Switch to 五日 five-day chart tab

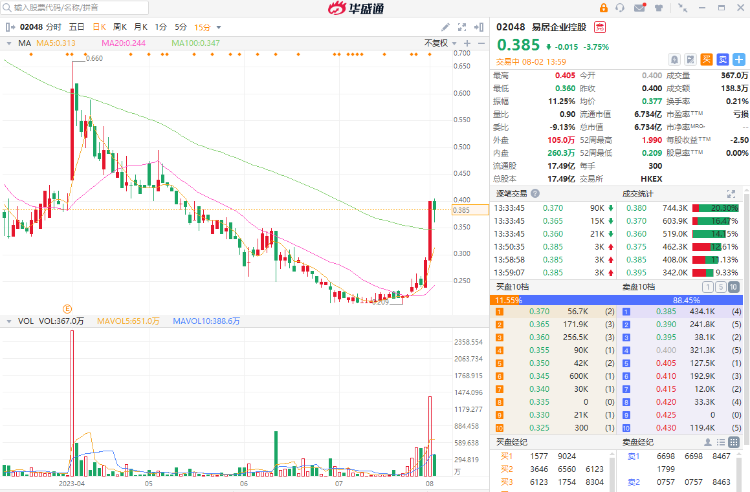77,27
